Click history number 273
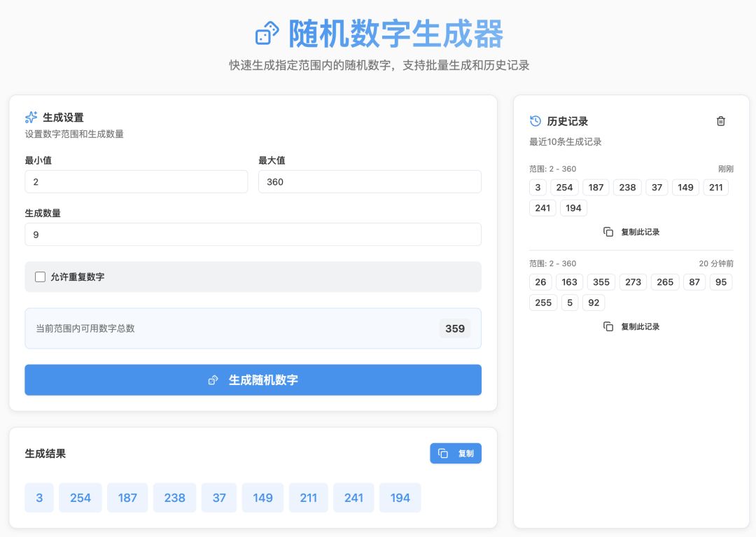Screen dimensions: 756x537 [x=633, y=282]
